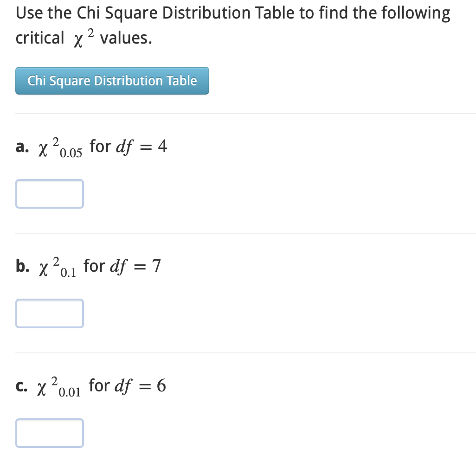
Task: Focus the empty answer field under part c
Action: coord(50,433)
